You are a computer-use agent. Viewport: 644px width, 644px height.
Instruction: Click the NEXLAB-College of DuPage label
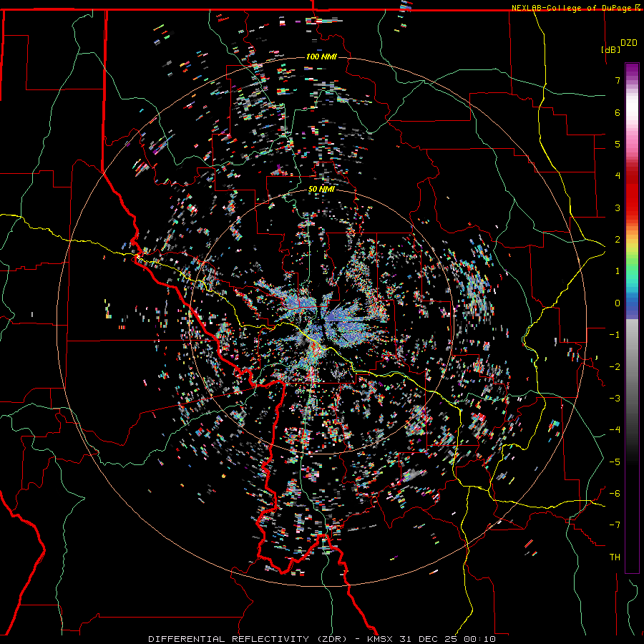573,8
